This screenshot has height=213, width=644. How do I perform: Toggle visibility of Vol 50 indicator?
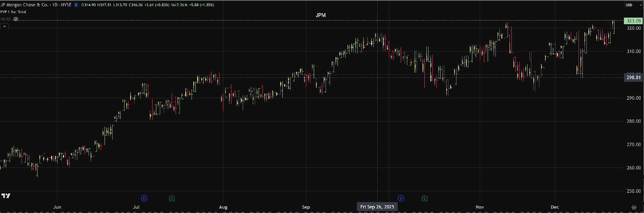(16, 19)
